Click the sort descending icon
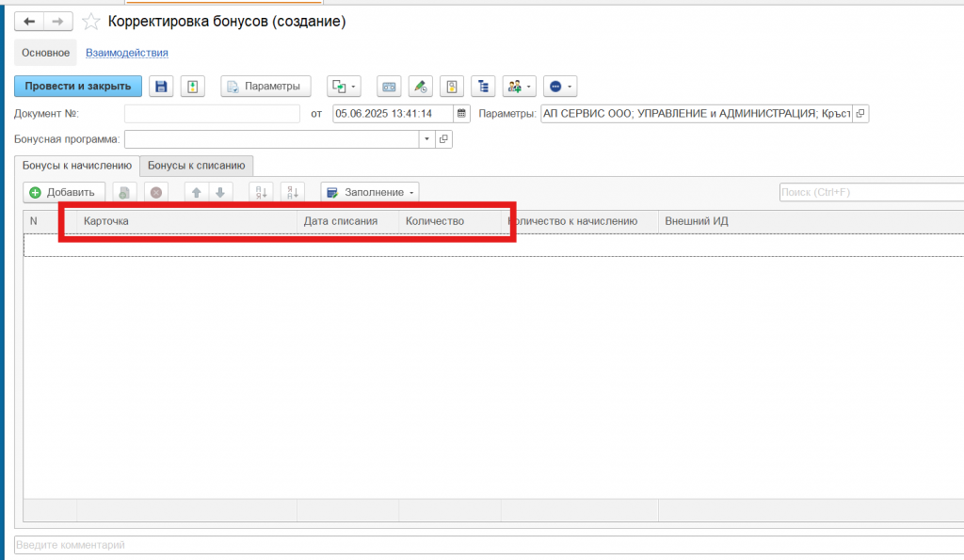 293,192
